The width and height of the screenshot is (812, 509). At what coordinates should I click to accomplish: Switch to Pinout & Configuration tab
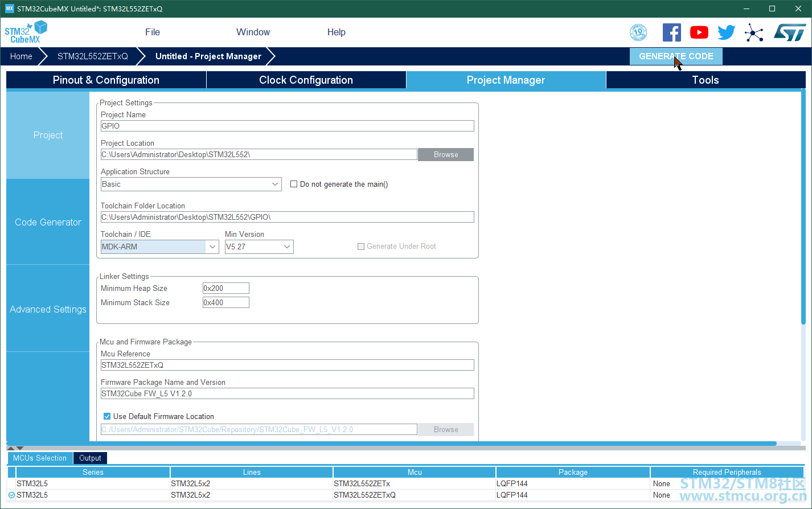coord(106,80)
